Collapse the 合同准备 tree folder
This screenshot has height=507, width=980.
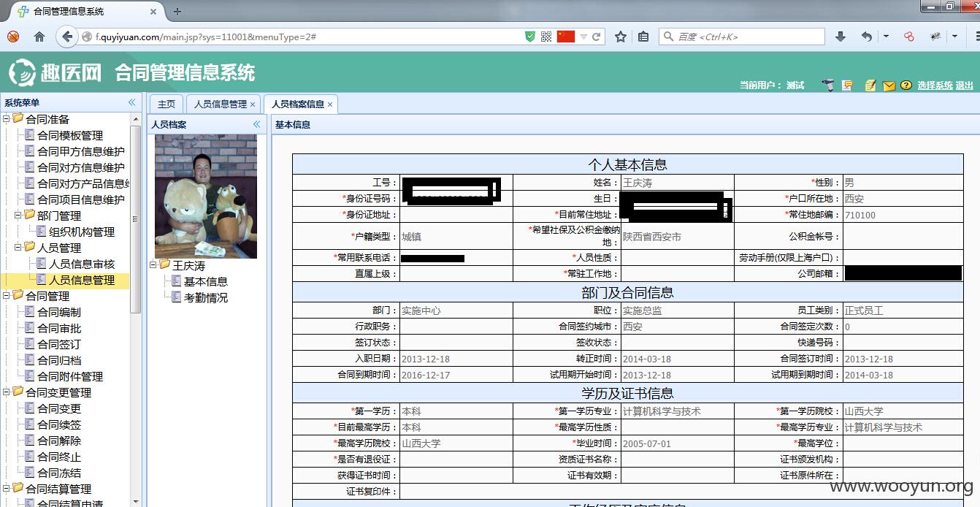[x=6, y=118]
